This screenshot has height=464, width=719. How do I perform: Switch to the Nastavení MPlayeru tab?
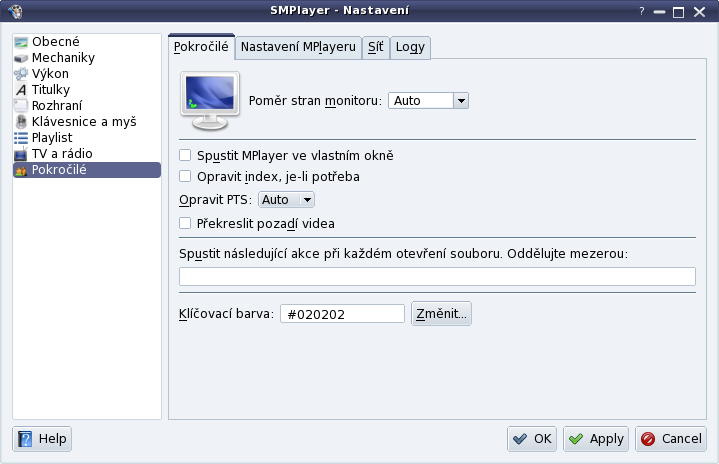pos(298,47)
